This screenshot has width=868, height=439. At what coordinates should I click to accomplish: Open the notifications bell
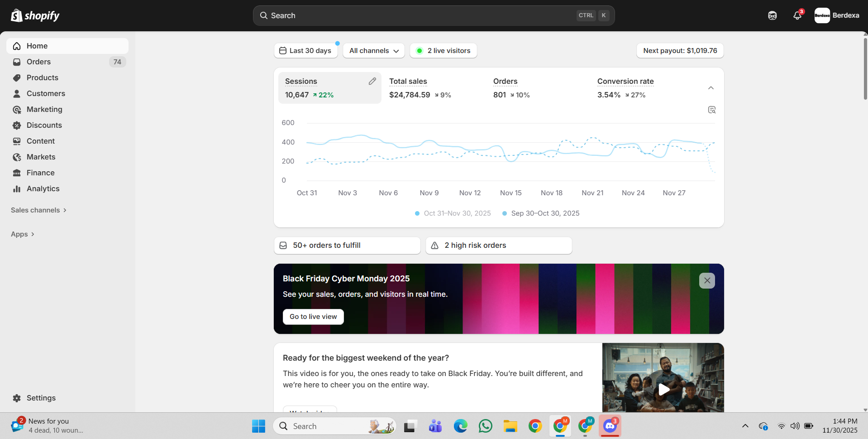tap(797, 15)
